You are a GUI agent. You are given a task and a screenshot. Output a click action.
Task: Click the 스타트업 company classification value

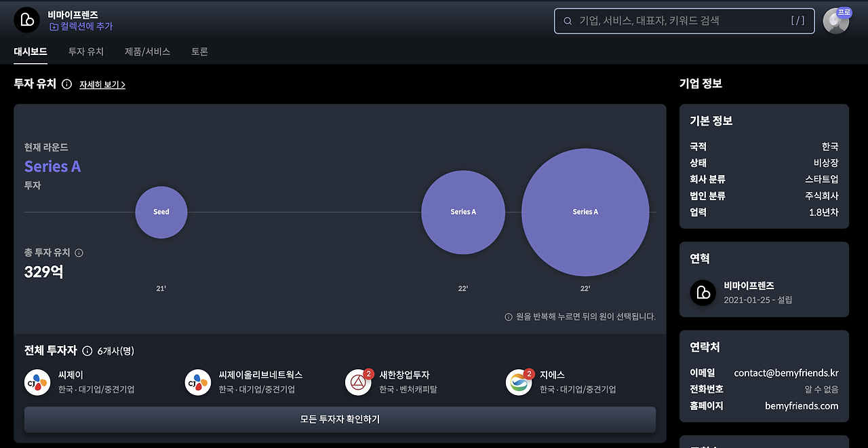[x=822, y=179]
